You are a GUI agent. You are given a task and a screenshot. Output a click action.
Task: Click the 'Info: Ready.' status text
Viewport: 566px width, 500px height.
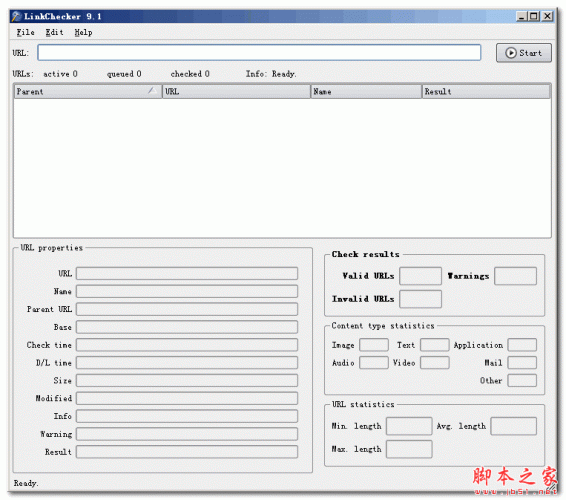tap(271, 74)
